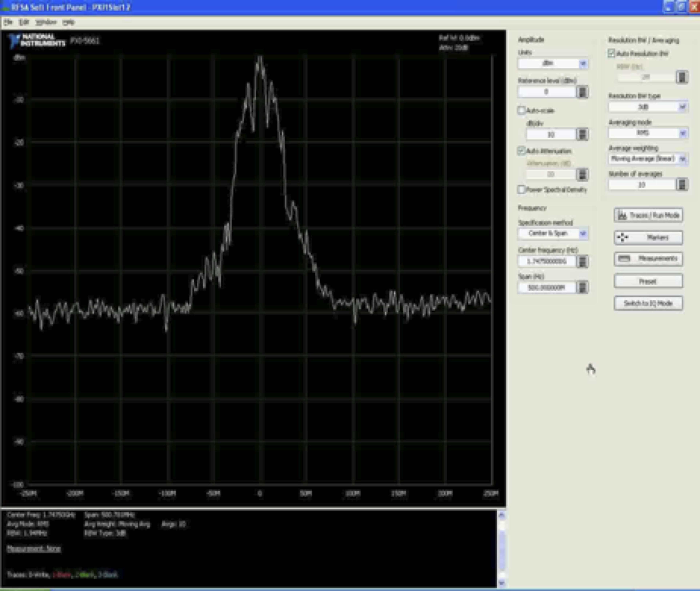Open the Specification method dropdown

pyautogui.click(x=553, y=233)
